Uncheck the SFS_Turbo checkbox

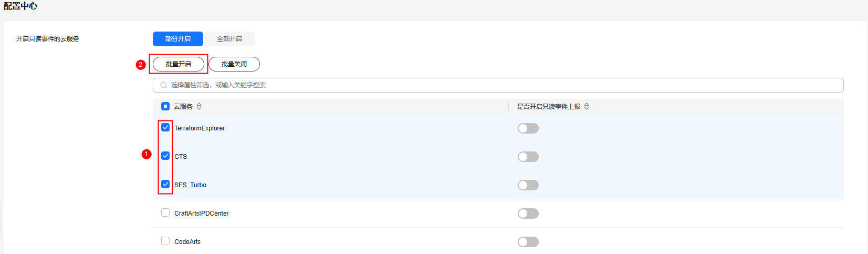(165, 184)
